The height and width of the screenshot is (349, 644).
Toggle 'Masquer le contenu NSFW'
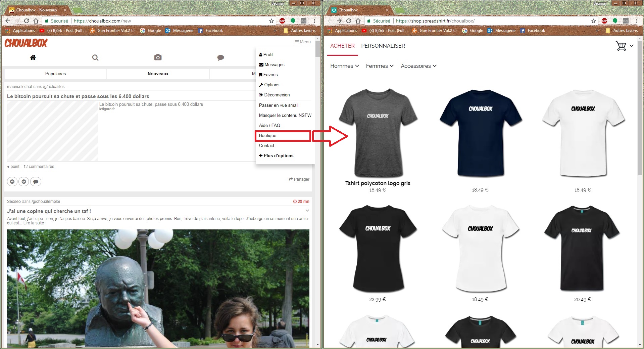pyautogui.click(x=285, y=115)
